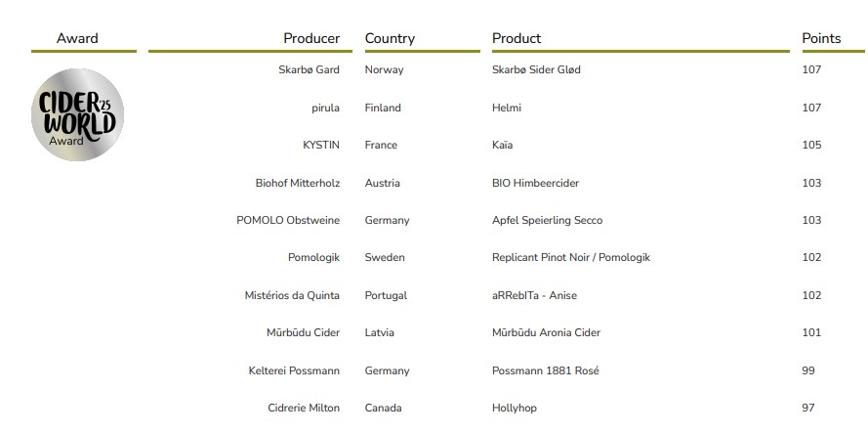
Task: Click the Product column header
Action: (x=517, y=38)
